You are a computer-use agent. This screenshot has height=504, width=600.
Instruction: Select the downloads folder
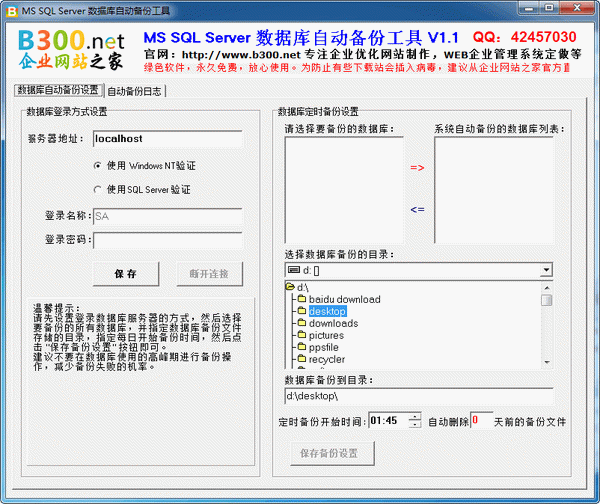click(x=333, y=323)
